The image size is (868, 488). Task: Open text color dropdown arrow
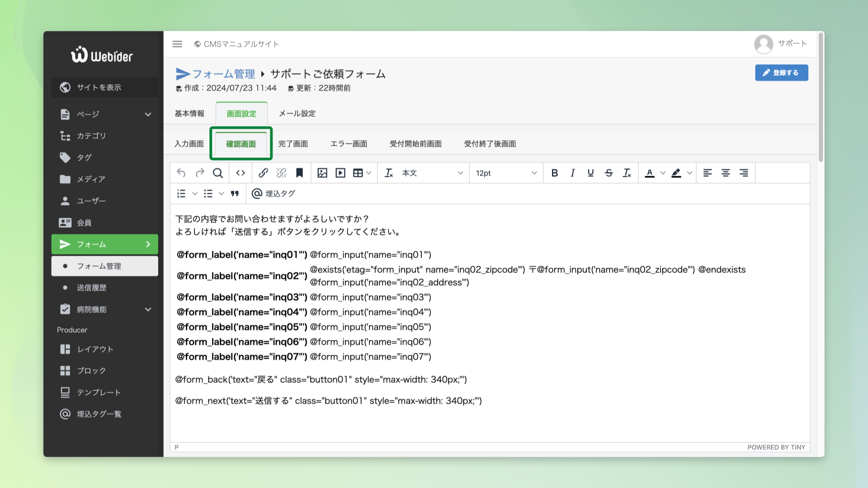pyautogui.click(x=663, y=173)
